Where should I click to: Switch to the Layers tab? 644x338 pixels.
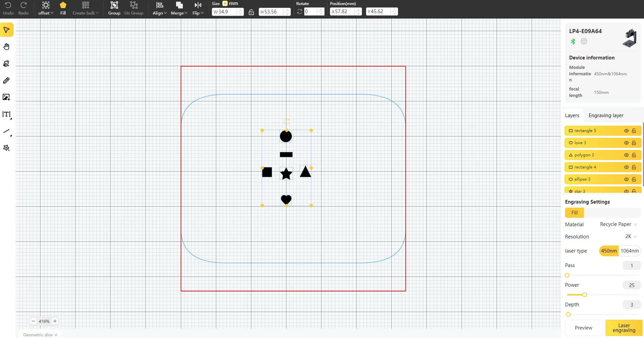coord(572,115)
